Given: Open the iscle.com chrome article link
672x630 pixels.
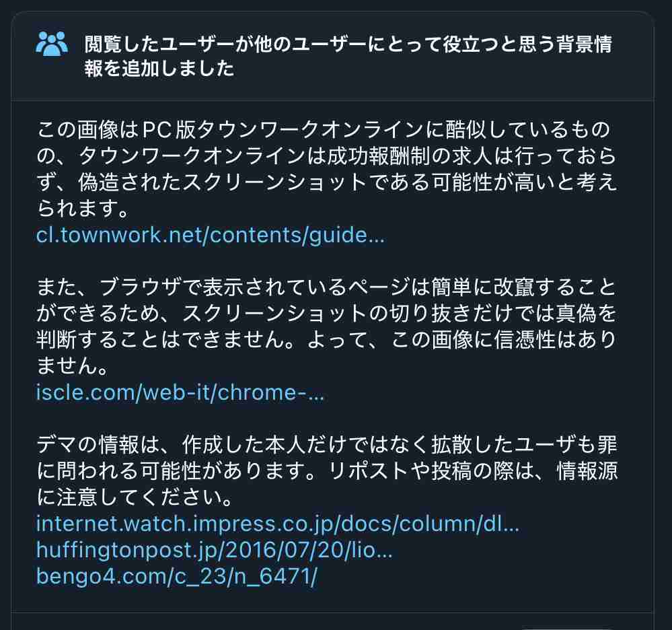Looking at the screenshot, I should coord(180,392).
